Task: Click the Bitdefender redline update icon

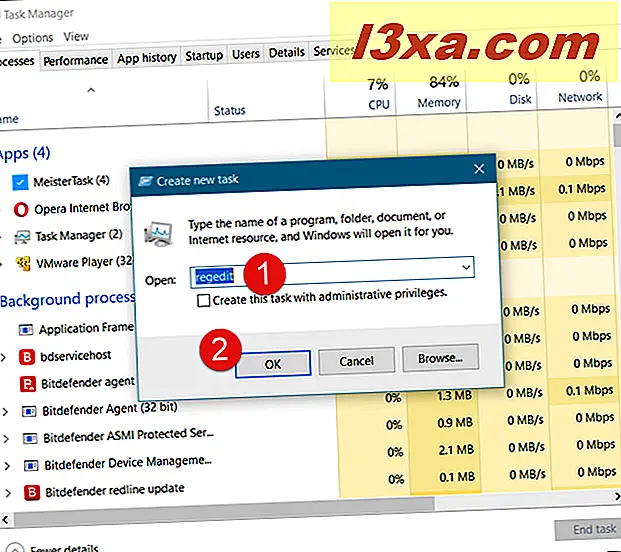Action: point(32,493)
